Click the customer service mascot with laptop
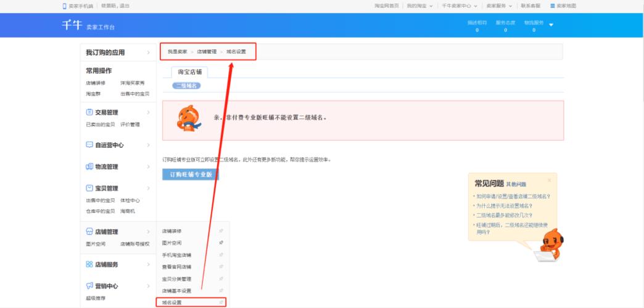 pyautogui.click(x=550, y=245)
